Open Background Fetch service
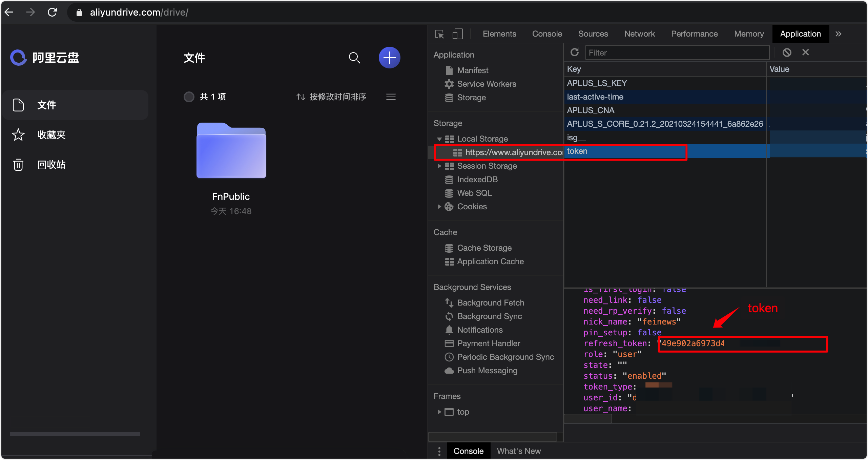Image resolution: width=868 pixels, height=460 pixels. coord(491,302)
